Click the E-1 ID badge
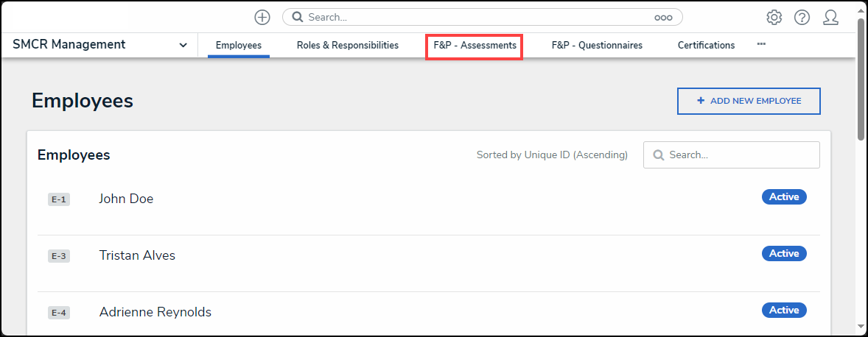 (59, 199)
